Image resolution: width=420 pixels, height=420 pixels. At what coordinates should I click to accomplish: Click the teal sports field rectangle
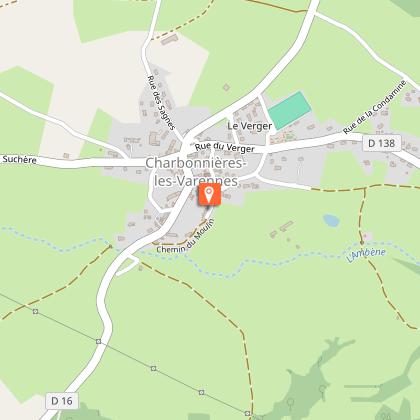[x=290, y=110]
